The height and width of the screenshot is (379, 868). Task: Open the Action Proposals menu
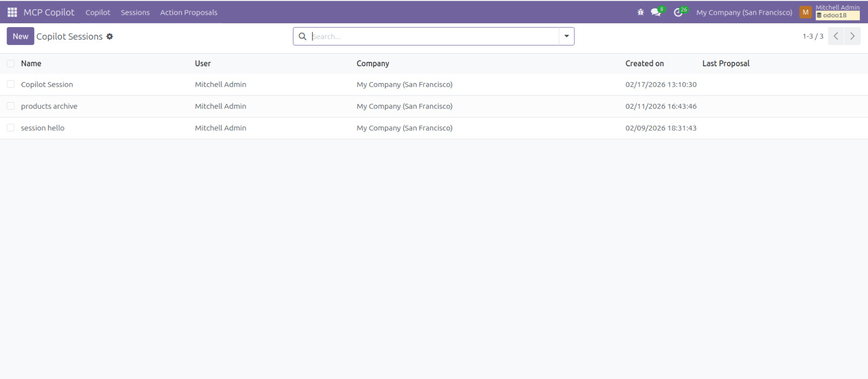[188, 12]
